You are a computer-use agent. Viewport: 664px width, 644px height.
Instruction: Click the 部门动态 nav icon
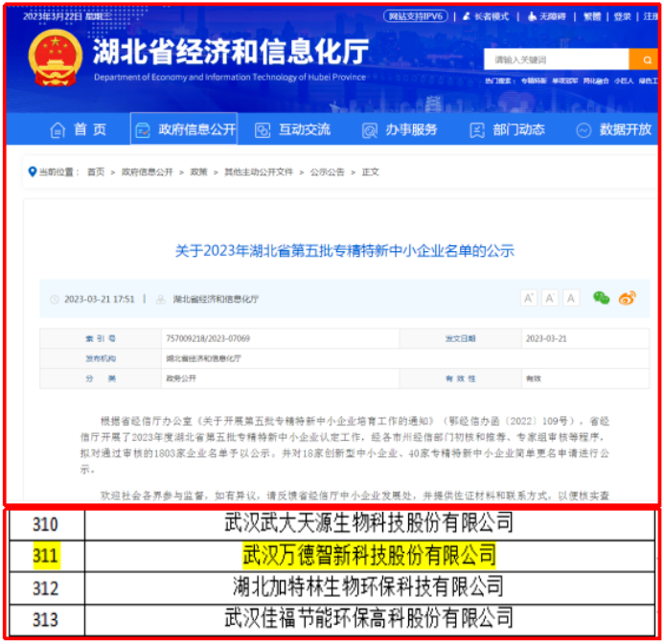(x=477, y=130)
